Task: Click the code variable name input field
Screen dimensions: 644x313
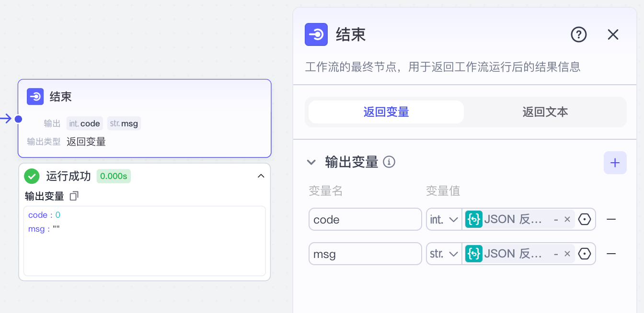Action: 365,219
